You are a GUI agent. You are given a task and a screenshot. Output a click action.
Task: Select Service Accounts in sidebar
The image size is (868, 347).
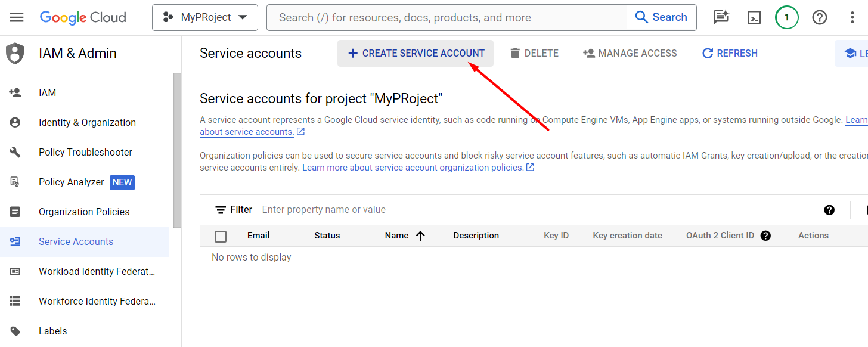(85, 241)
